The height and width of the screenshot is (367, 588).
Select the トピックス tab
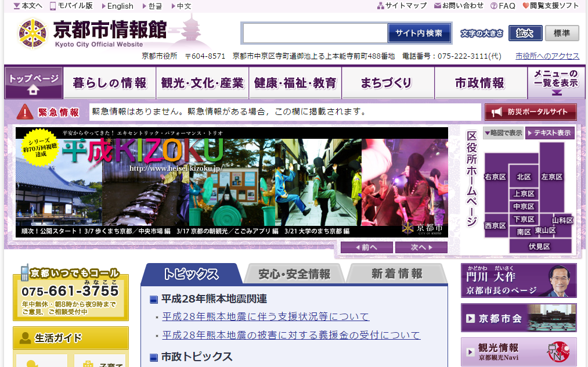coord(191,274)
